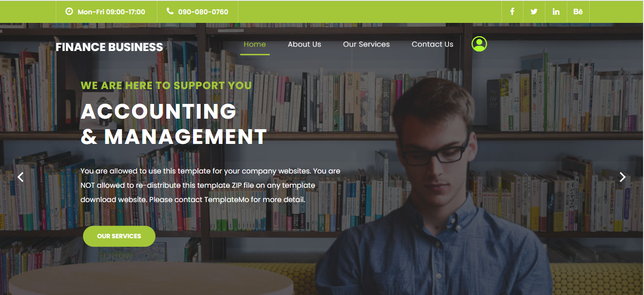644x295 pixels.
Task: Select the Home menu item
Action: pyautogui.click(x=255, y=44)
